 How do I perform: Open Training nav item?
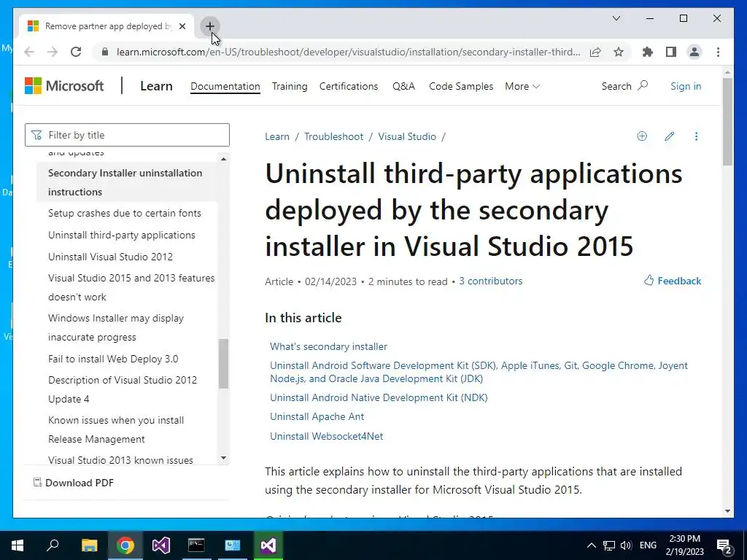(x=290, y=86)
